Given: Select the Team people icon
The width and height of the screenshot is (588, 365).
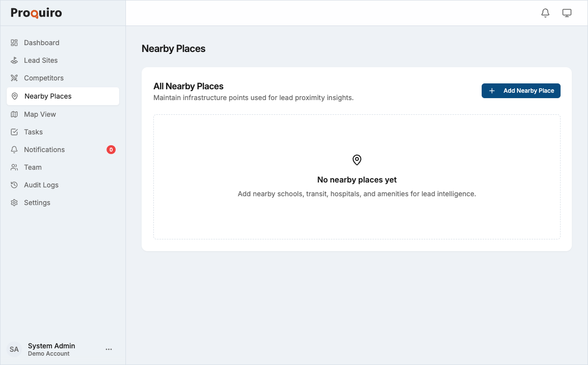Looking at the screenshot, I should (14, 167).
